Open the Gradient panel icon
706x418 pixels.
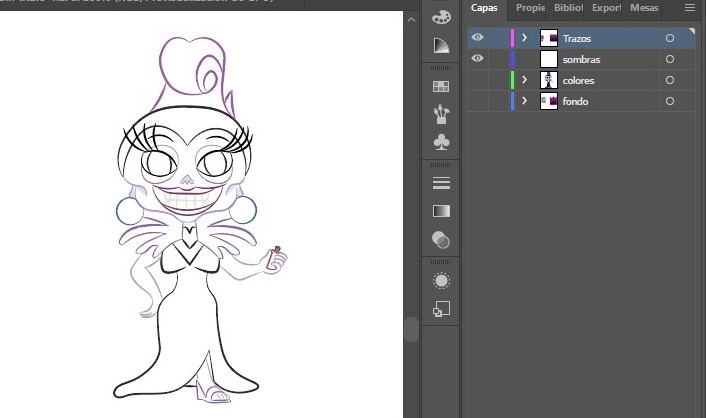pyautogui.click(x=441, y=211)
